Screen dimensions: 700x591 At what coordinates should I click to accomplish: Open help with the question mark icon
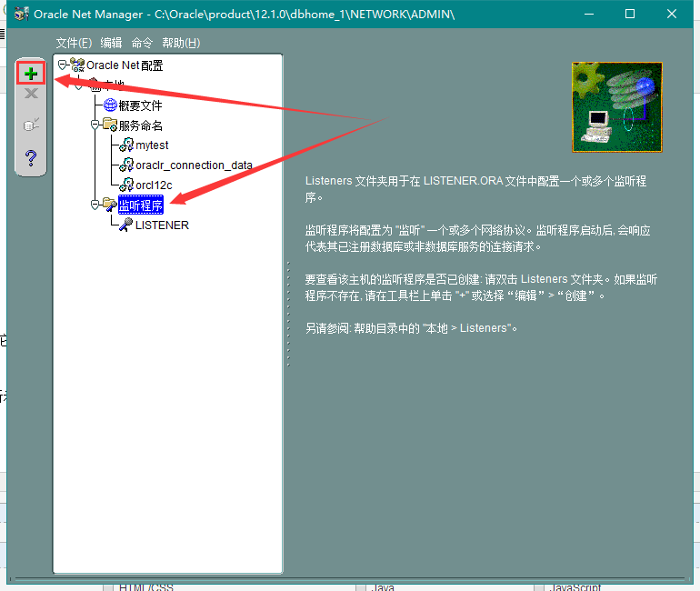tap(31, 158)
